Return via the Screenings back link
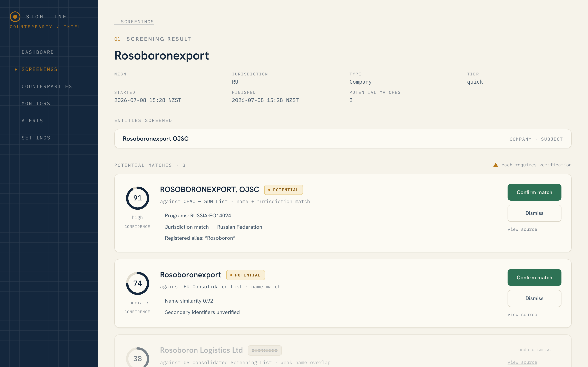The image size is (588, 367). 134,22
